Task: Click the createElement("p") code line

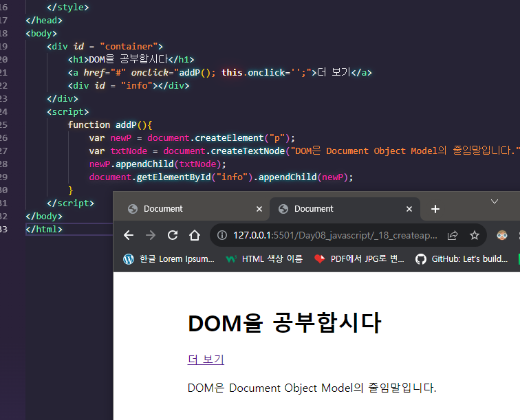Action: point(192,138)
